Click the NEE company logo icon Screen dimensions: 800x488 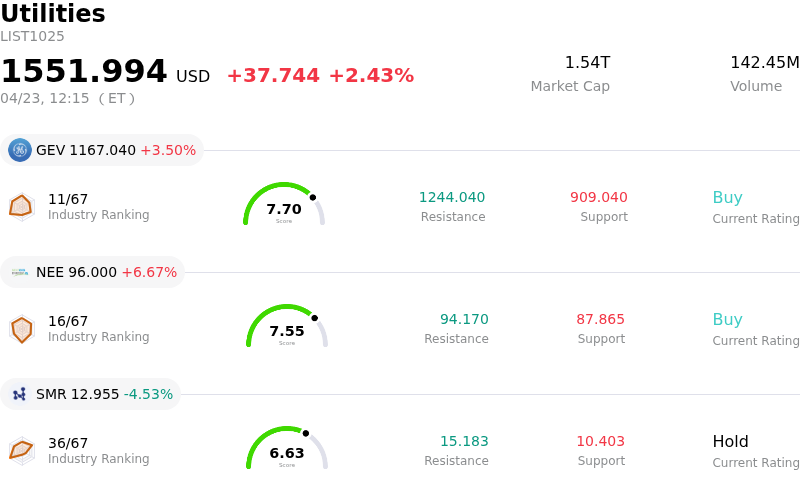tap(20, 272)
